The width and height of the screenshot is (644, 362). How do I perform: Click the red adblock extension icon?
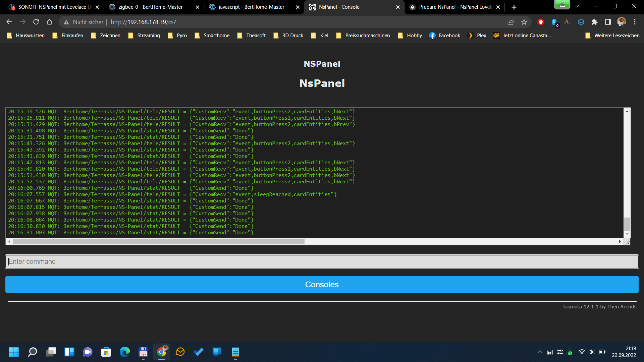click(541, 22)
